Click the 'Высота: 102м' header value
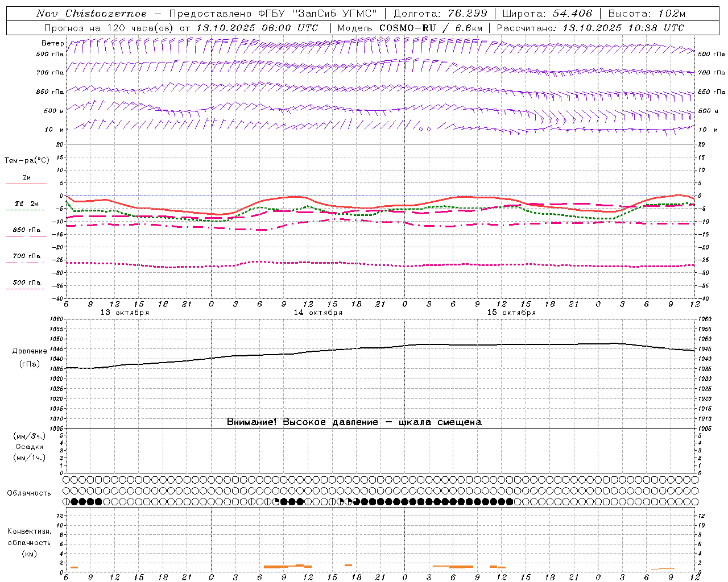 (647, 14)
